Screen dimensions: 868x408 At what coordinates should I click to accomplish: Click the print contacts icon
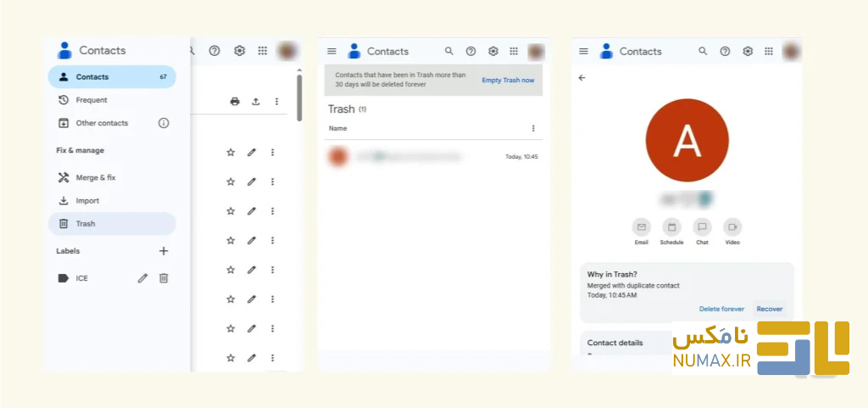coord(235,101)
